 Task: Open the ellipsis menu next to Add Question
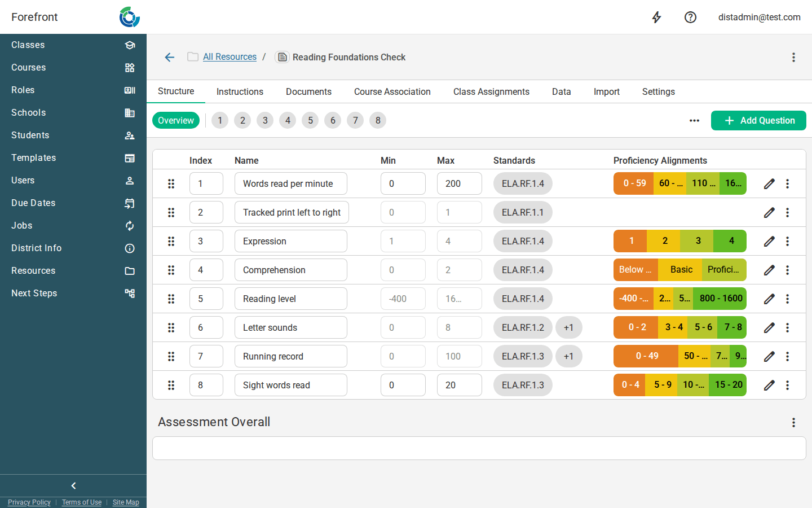coord(694,120)
